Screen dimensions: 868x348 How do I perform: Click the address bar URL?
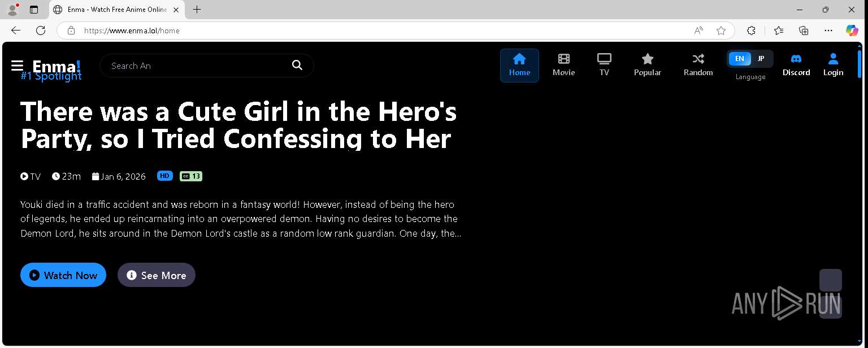(x=132, y=31)
